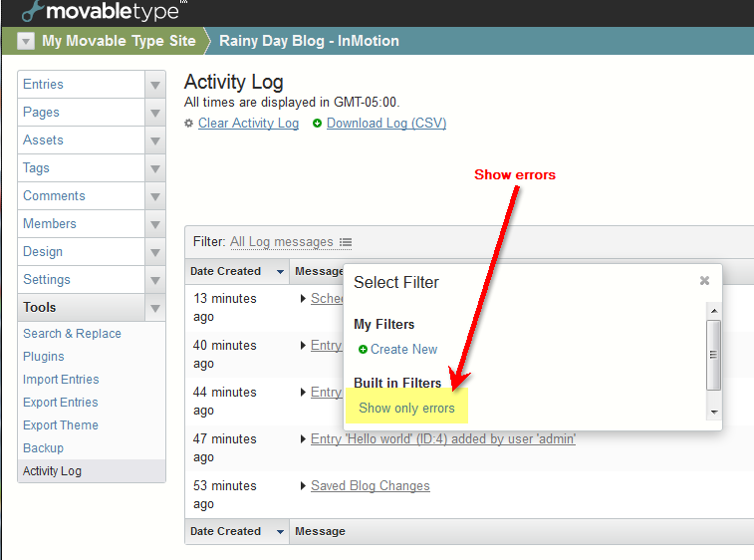Expand the Tags submenu arrow
This screenshot has width=754, height=560.
click(x=154, y=168)
